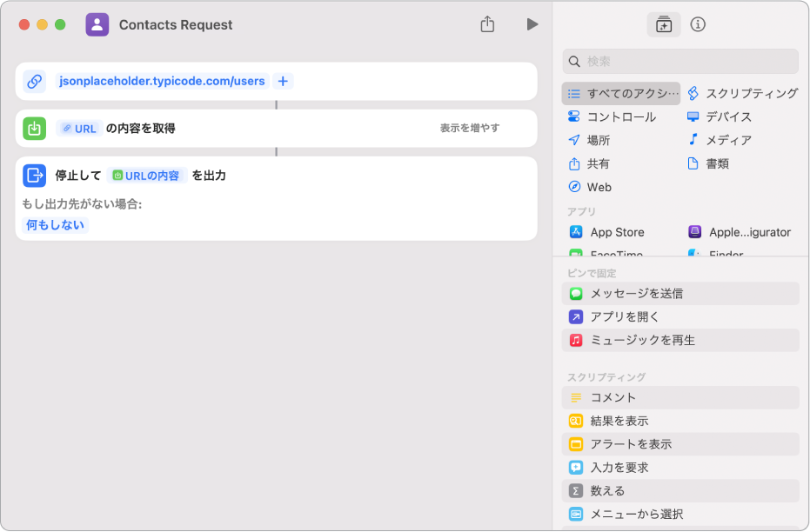Add the アプリを開く action
810x532 pixels.
click(x=680, y=316)
